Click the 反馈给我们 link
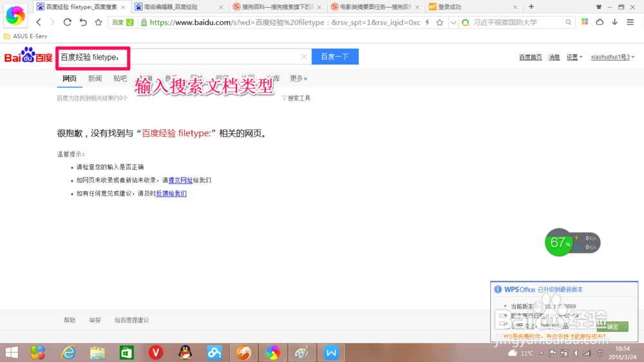This screenshot has height=362, width=644. 171,193
